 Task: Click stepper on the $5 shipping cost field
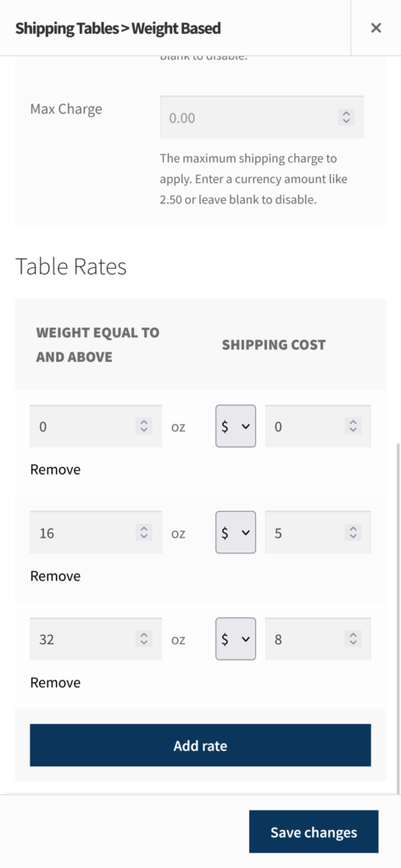(x=353, y=532)
